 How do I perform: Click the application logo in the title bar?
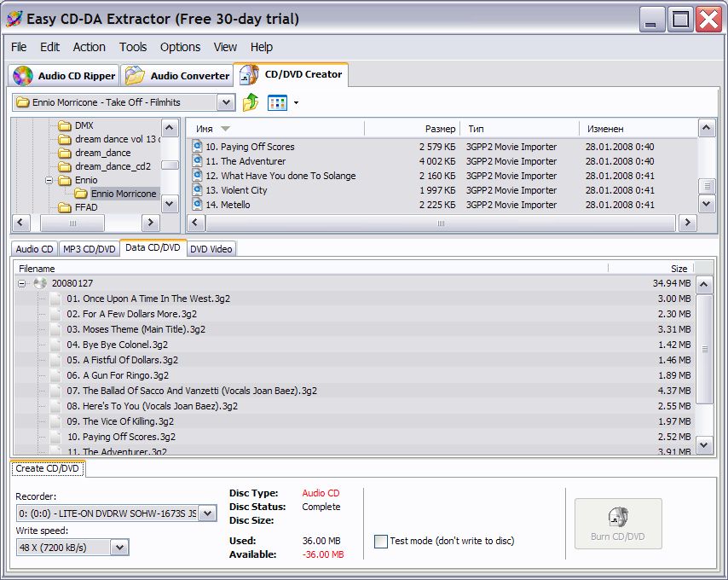14,19
